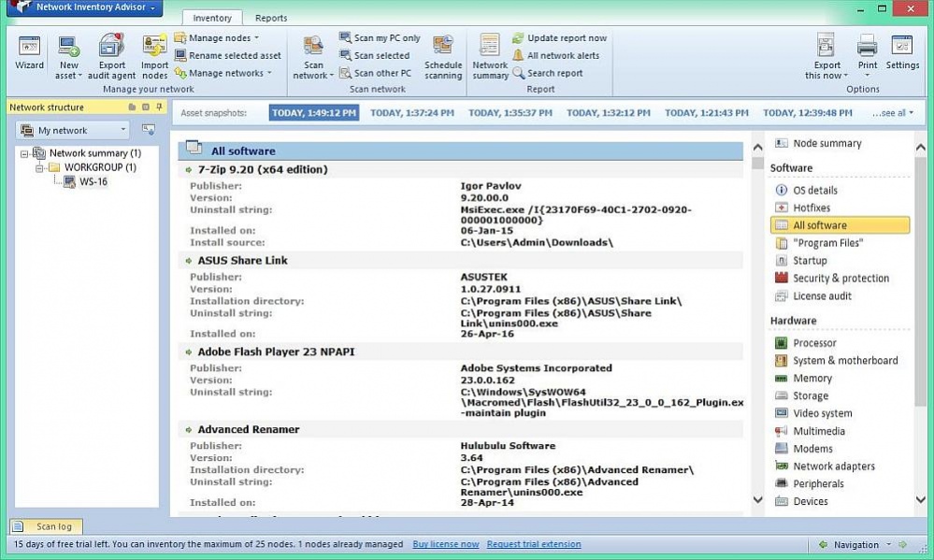Open Manage nodes dropdown
The height and width of the screenshot is (560, 934).
point(218,37)
